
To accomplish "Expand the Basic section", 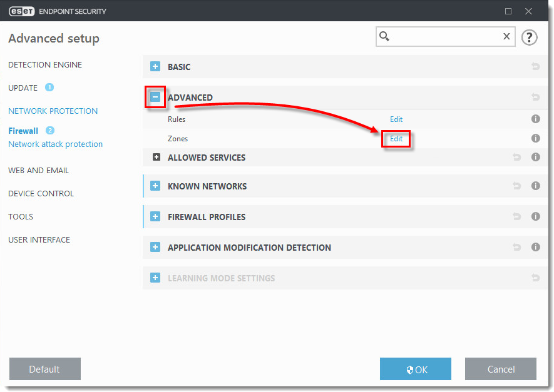I will pos(155,66).
